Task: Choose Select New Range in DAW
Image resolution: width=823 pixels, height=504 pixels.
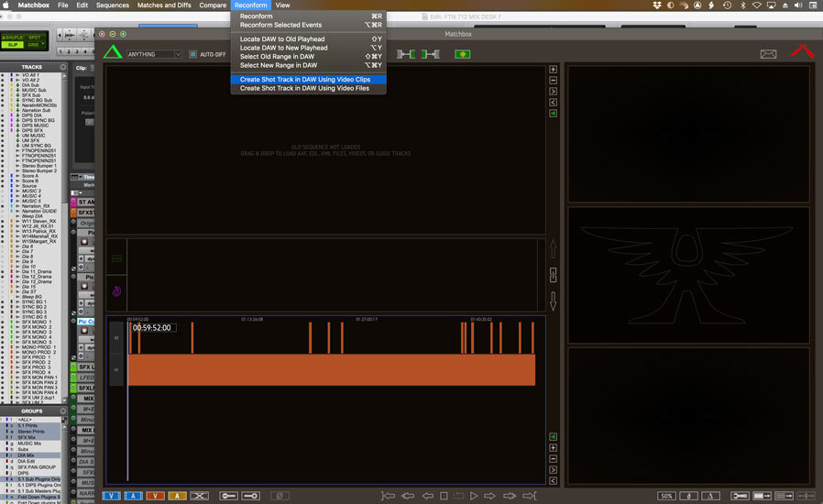Action: click(x=308, y=65)
